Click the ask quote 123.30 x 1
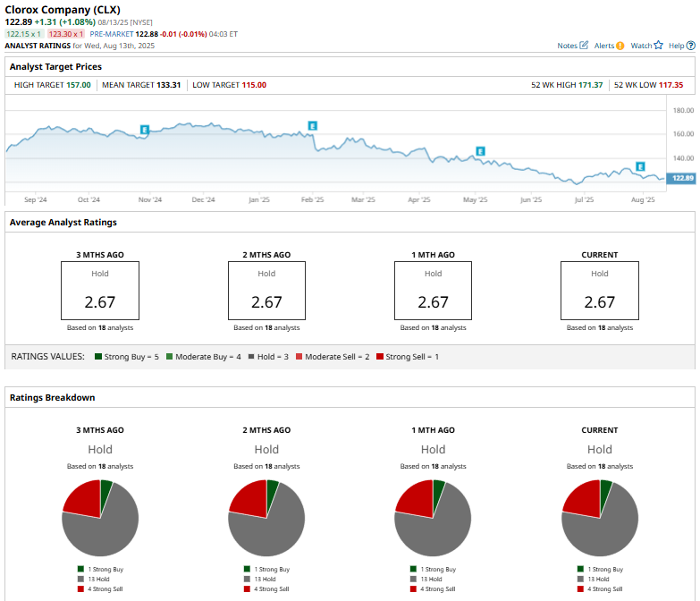Image resolution: width=700 pixels, height=601 pixels. 66,34
